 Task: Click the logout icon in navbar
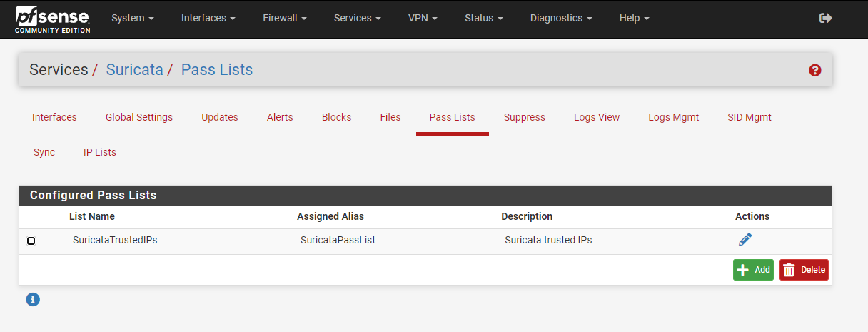[826, 19]
